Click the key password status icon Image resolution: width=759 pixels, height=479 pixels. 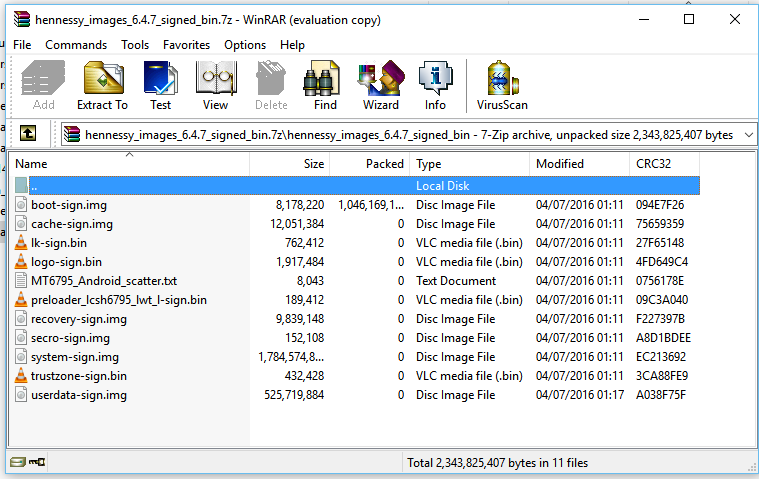click(x=37, y=462)
